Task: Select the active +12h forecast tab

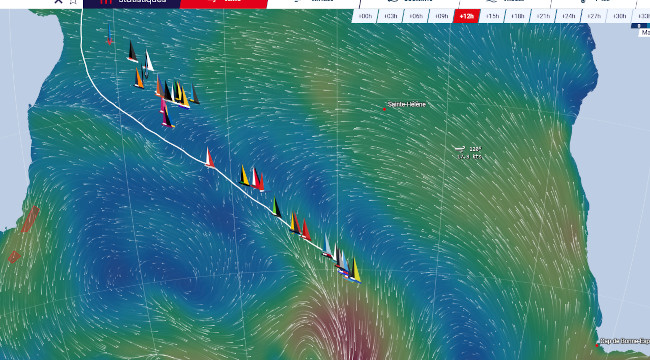Action: click(x=467, y=16)
